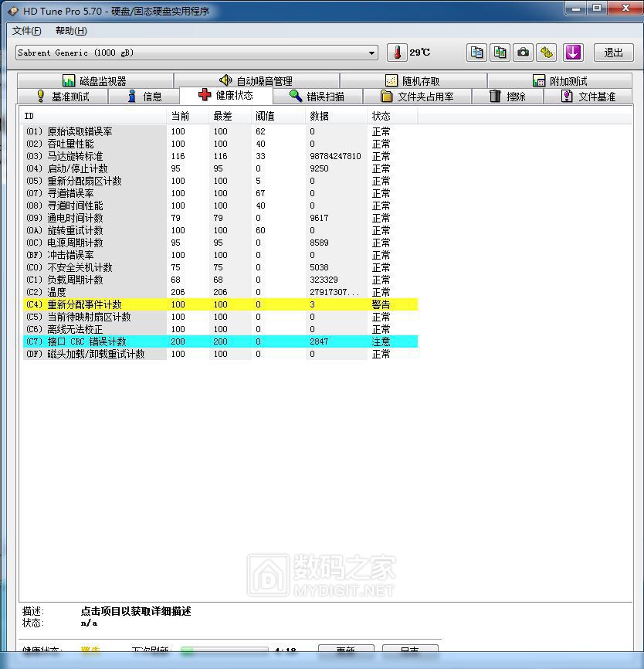Select the (04) 启动/停止计数 row
644x669 pixels.
click(x=221, y=168)
